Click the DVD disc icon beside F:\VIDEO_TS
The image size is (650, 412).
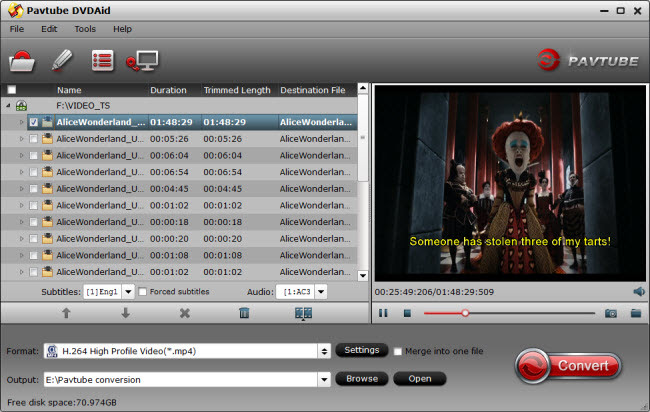click(22, 106)
